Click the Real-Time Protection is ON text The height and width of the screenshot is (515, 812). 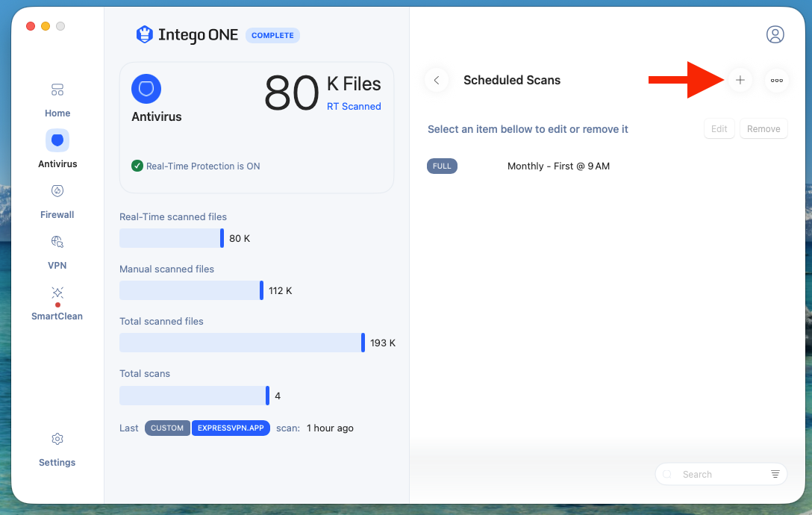pos(203,166)
